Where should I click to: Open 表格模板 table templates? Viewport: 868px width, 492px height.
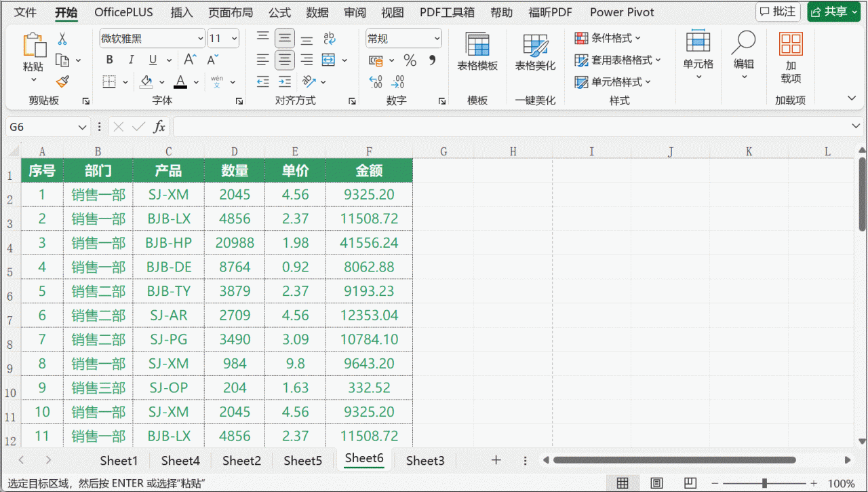pos(477,52)
